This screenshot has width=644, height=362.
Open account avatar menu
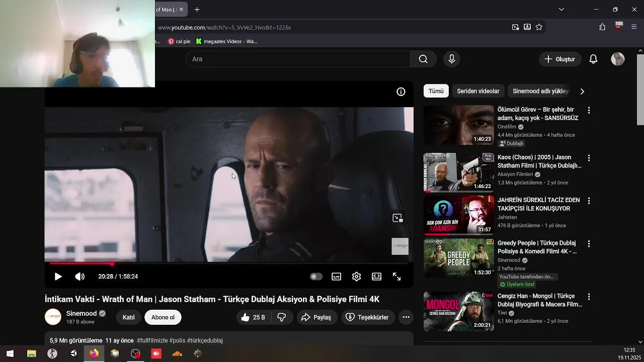pos(618,59)
